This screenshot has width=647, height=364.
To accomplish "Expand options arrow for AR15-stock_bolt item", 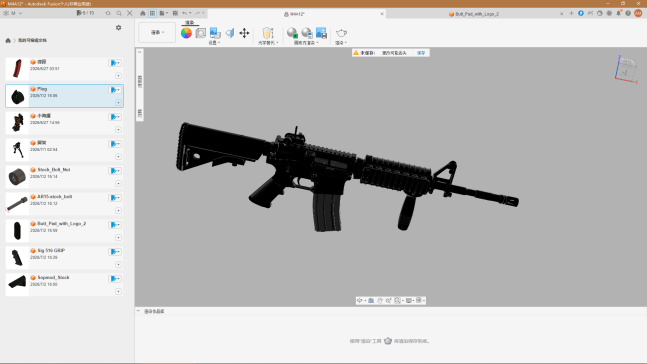I will (118, 210).
